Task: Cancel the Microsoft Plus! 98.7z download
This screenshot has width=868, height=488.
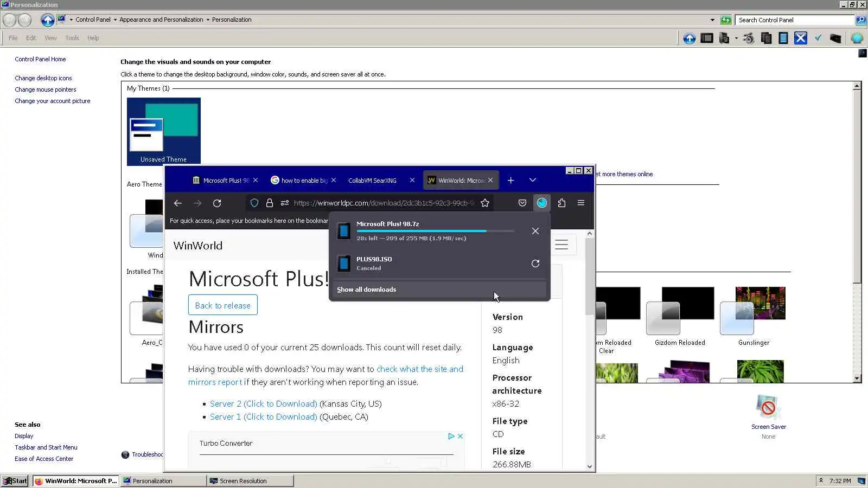Action: coord(535,231)
